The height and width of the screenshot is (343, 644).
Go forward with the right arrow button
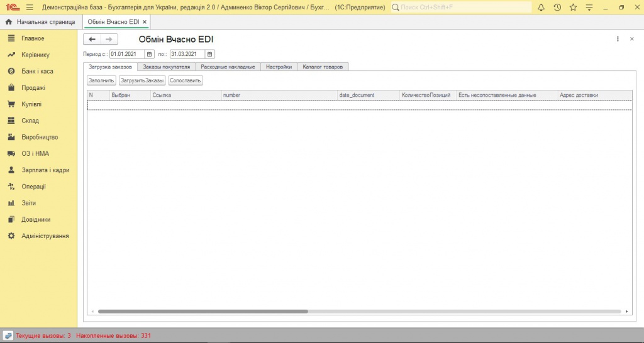click(x=109, y=40)
